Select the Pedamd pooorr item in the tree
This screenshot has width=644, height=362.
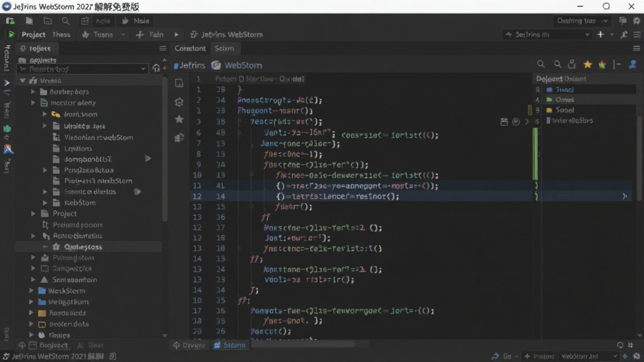click(x=77, y=225)
